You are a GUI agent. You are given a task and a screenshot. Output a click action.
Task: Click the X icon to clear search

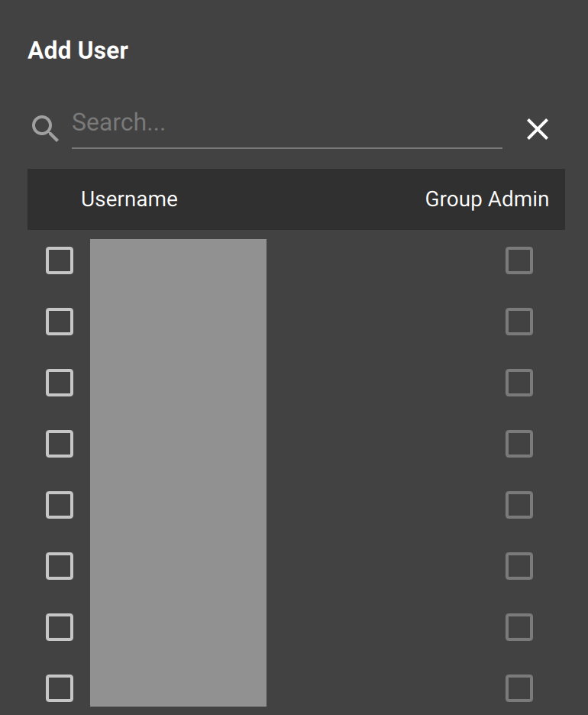point(538,129)
